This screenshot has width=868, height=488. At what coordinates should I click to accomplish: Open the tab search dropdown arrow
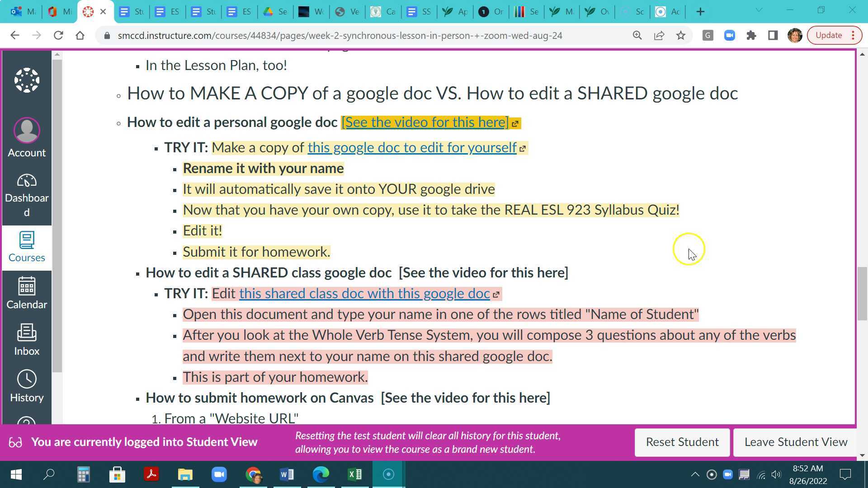coord(759,10)
